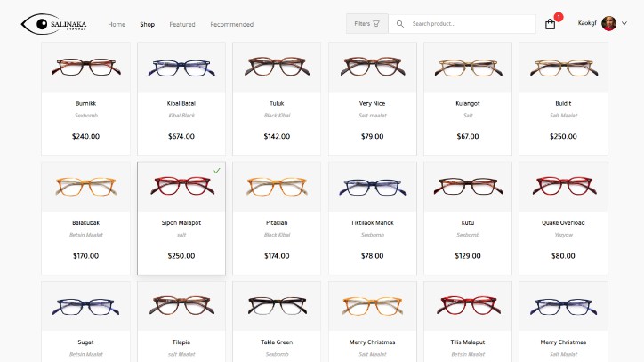Screen dimensions: 644x362
Task: Open the Quake Overload product card
Action: pyautogui.click(x=563, y=218)
